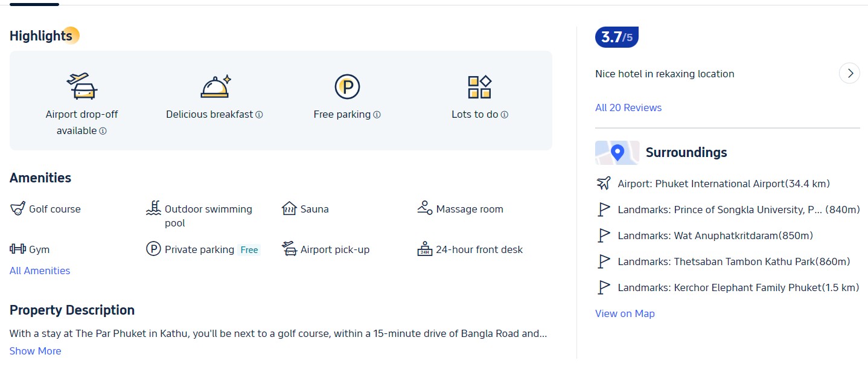The width and height of the screenshot is (868, 372).
Task: Click the Sauna amenity icon
Action: [289, 208]
